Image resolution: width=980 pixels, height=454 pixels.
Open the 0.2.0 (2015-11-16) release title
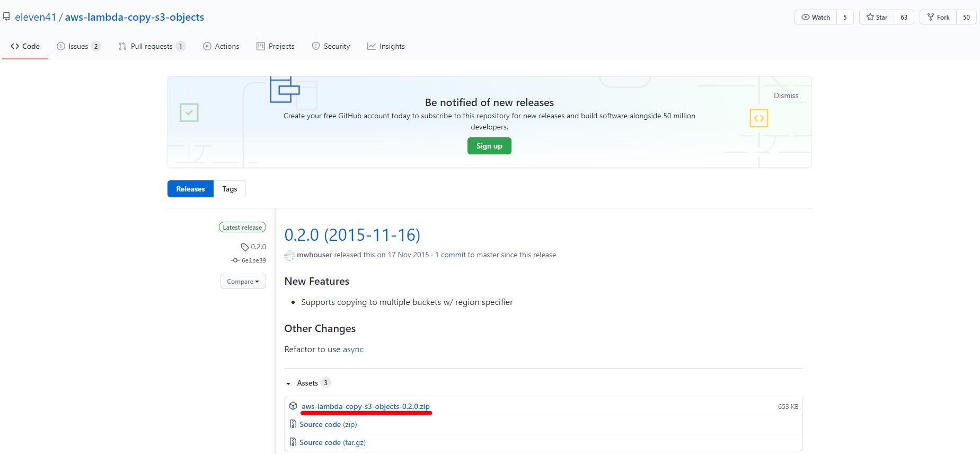352,234
